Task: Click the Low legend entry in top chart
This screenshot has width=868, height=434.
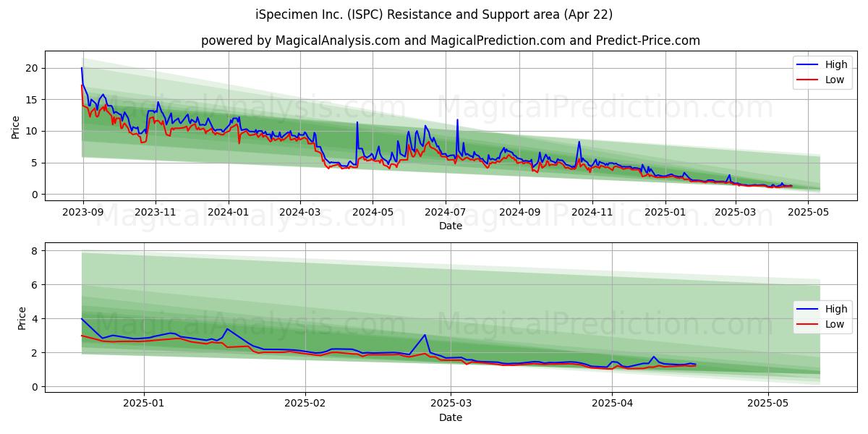Action: [x=823, y=80]
